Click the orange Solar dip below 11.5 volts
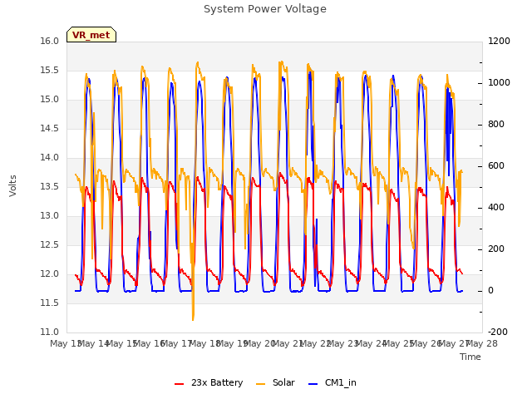The image size is (532, 399). 193,314
